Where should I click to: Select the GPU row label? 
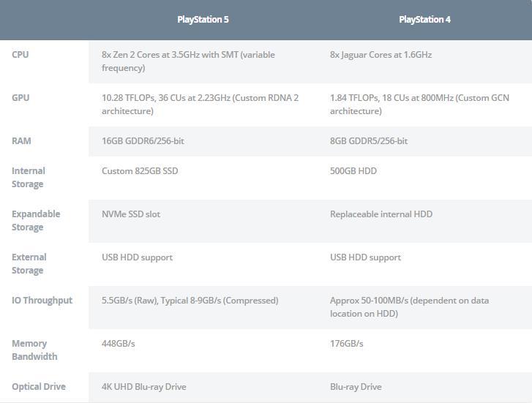[x=21, y=98]
